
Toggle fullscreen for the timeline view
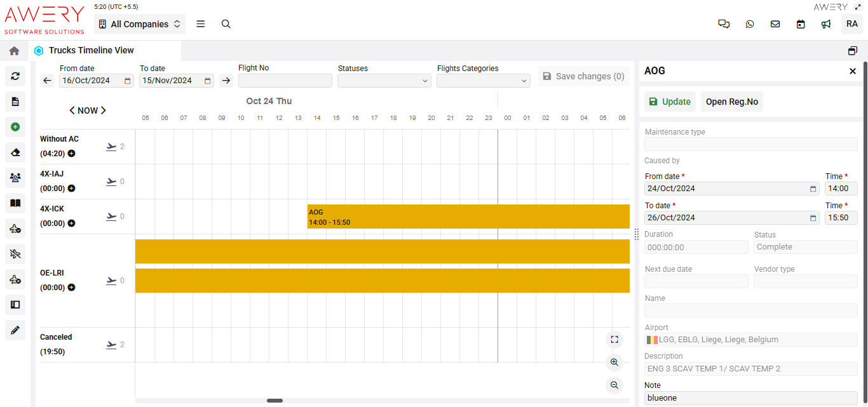coord(614,339)
